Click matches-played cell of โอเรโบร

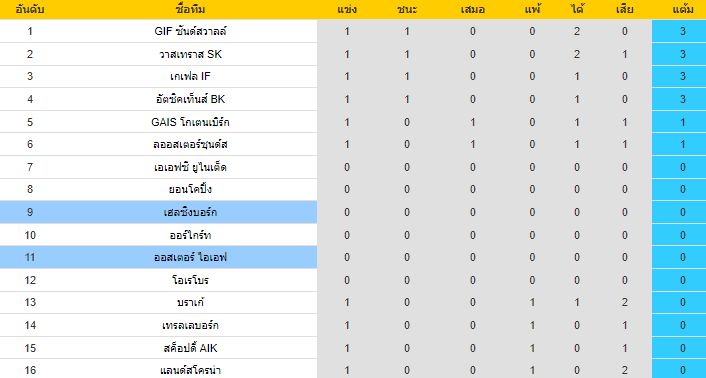point(347,280)
